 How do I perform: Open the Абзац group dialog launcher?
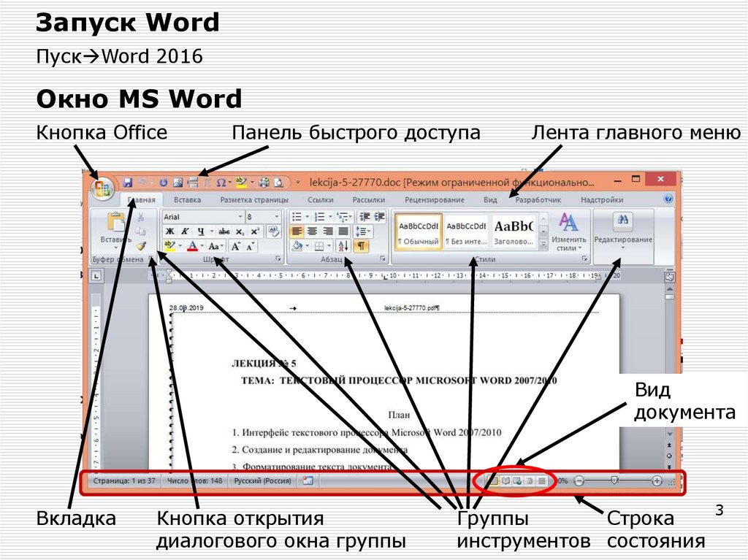coord(383,258)
